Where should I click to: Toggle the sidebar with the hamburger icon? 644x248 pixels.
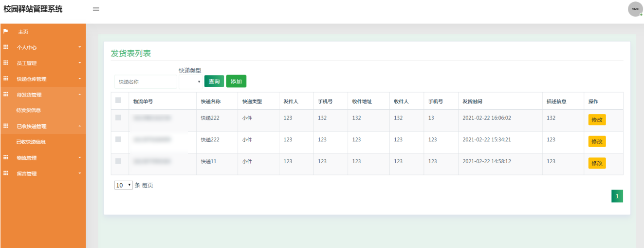click(x=96, y=9)
